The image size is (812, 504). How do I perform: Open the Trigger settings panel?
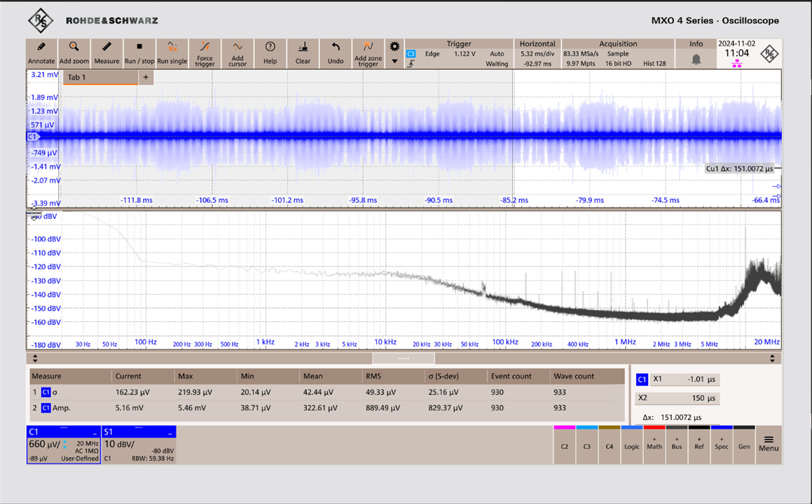point(459,54)
